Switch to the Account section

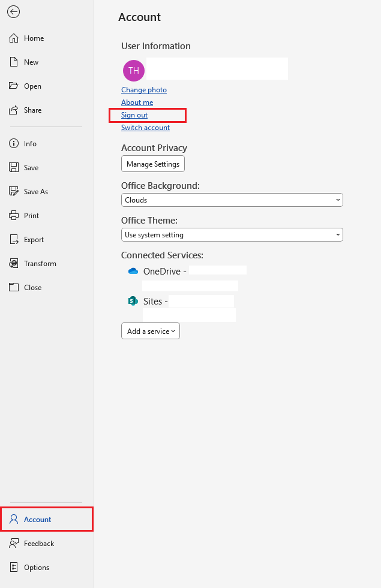tap(36, 519)
